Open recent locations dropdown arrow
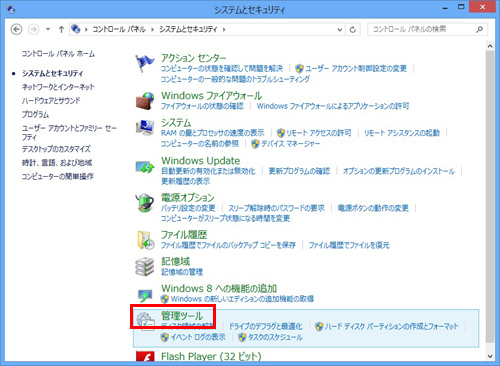This screenshot has height=366, width=500. 48,29
